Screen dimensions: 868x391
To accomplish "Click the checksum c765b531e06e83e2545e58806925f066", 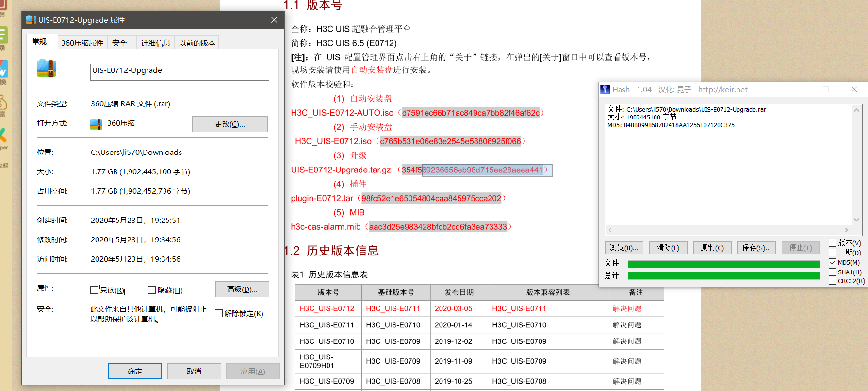I will click(450, 141).
